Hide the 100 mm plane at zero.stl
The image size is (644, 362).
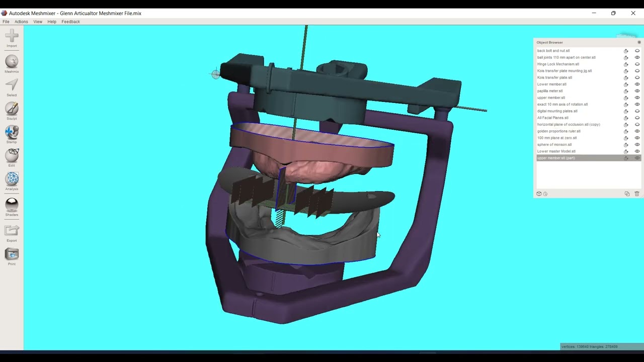coord(637,138)
